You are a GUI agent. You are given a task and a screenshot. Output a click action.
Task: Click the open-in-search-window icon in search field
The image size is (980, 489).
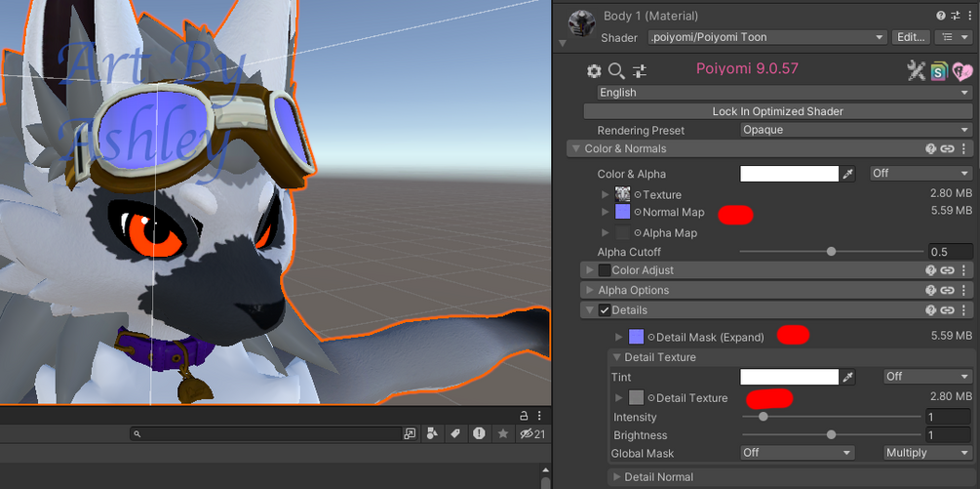click(410, 433)
